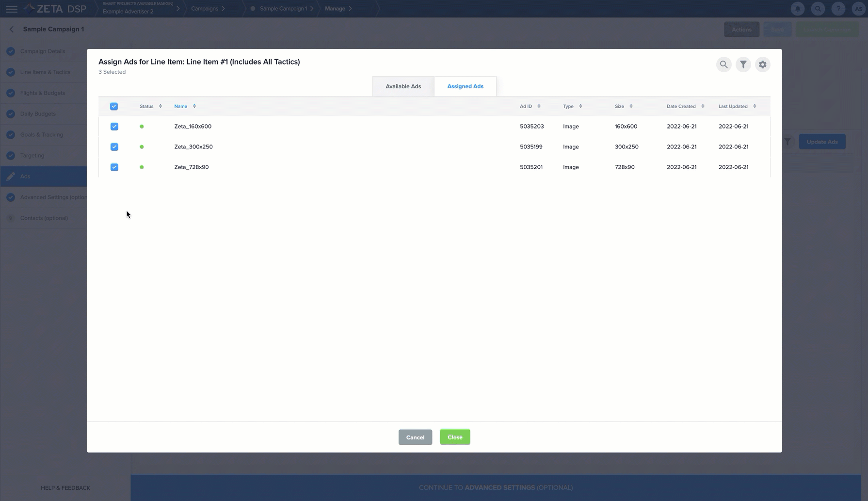Click the help question mark icon
Viewport: 868px width, 501px height.
tap(838, 9)
